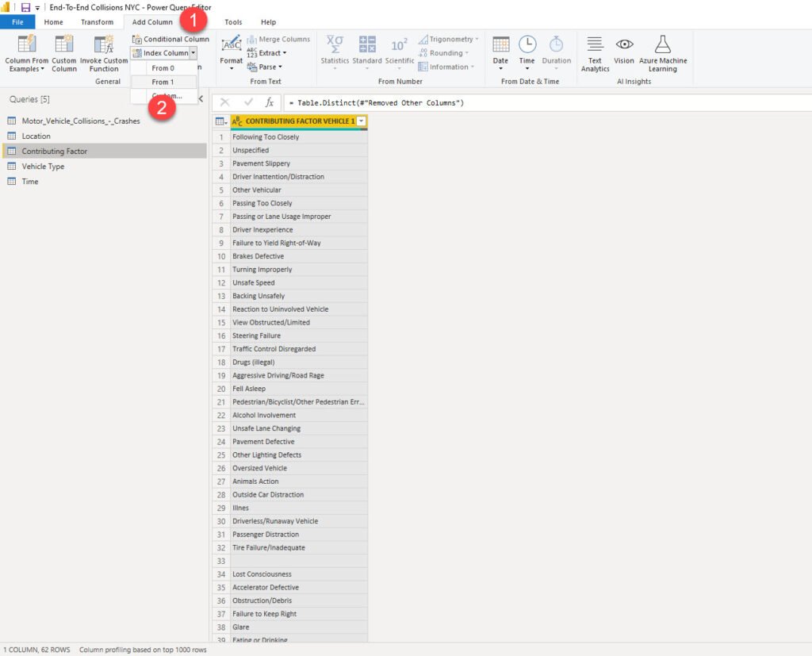Open the Vision AI insight
The height and width of the screenshot is (656, 812).
point(624,50)
